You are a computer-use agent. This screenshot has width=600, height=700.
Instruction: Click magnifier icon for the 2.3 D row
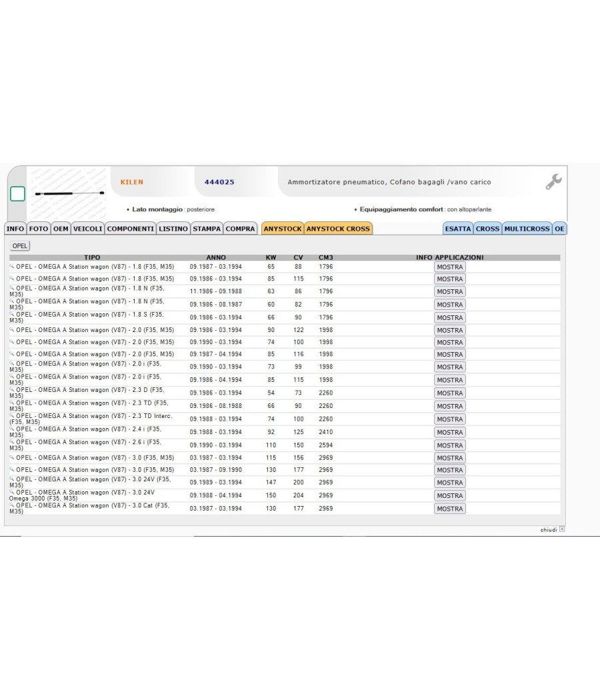click(x=12, y=390)
